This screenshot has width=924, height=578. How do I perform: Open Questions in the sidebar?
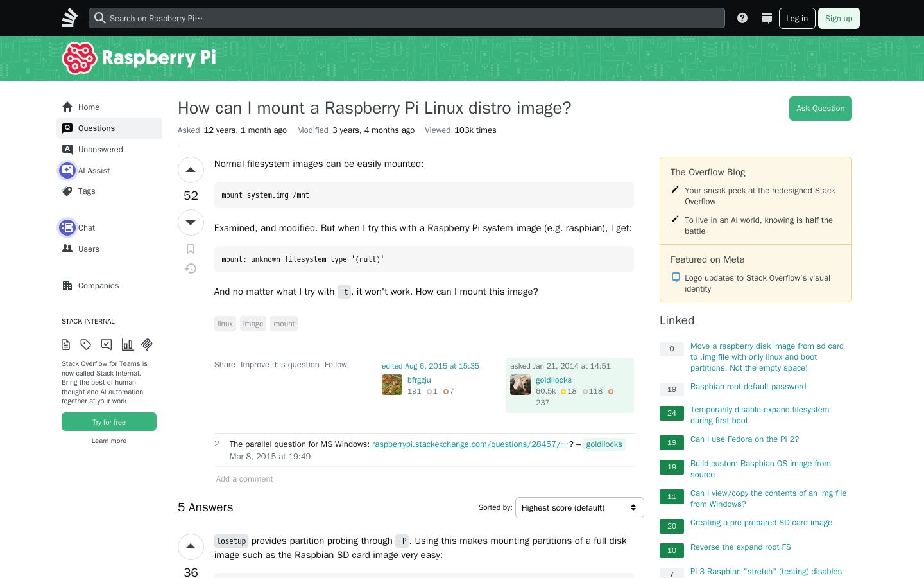[109, 128]
